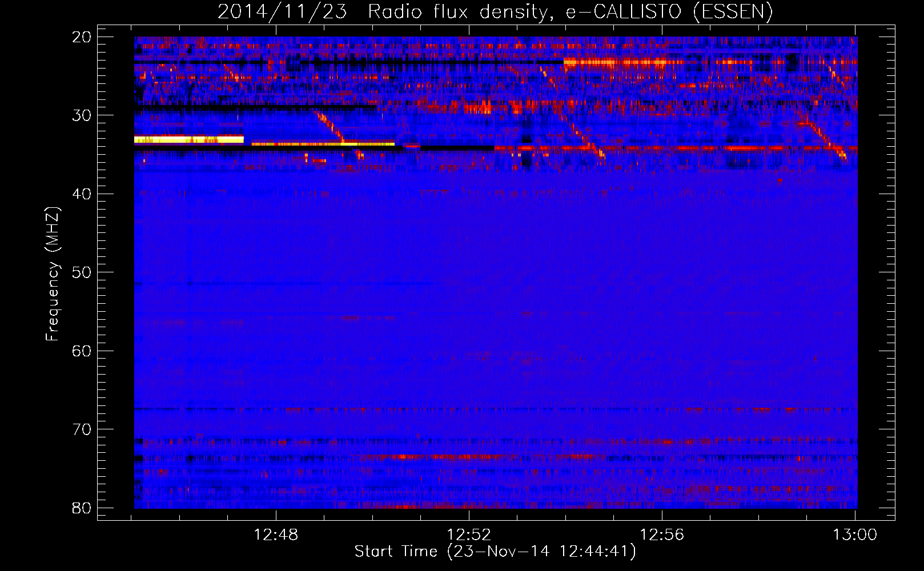Select the '20' frequency tick label
924x571 pixels.
coord(82,37)
